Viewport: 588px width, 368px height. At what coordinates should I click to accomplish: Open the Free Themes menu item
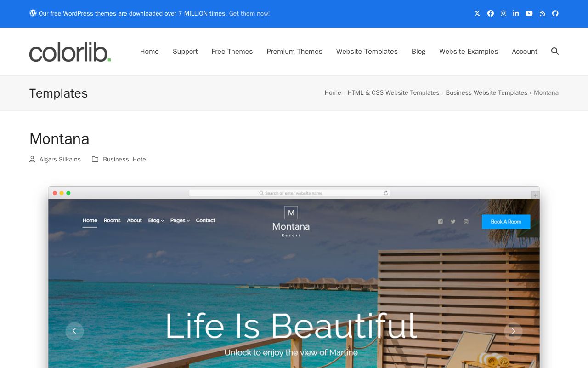pyautogui.click(x=232, y=52)
